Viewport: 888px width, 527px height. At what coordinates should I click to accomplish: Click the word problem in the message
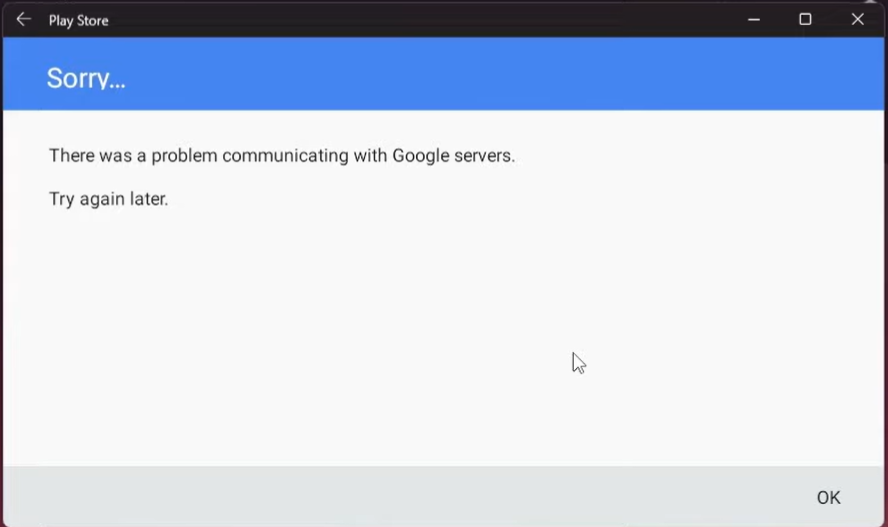[x=184, y=156]
